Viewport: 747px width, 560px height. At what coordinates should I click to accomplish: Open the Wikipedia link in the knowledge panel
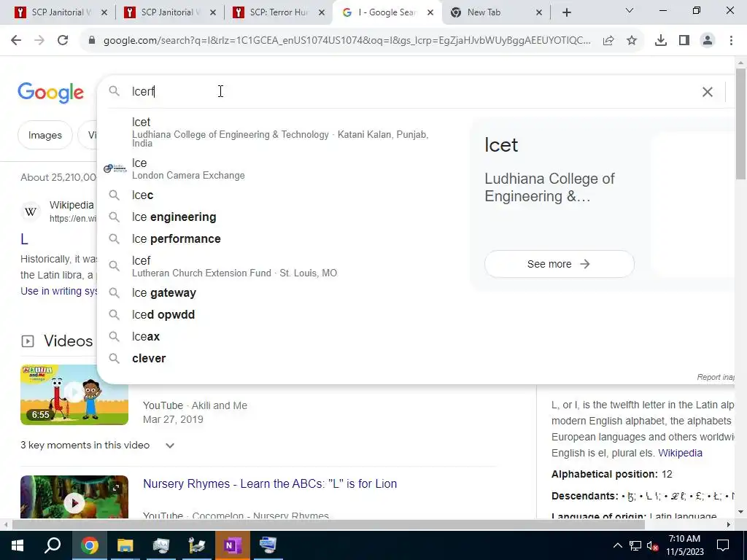680,453
